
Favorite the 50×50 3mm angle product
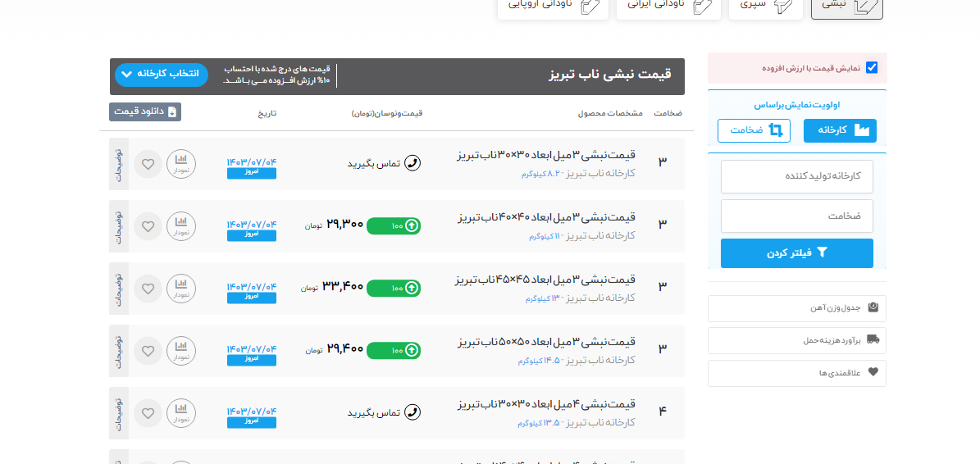148,350
